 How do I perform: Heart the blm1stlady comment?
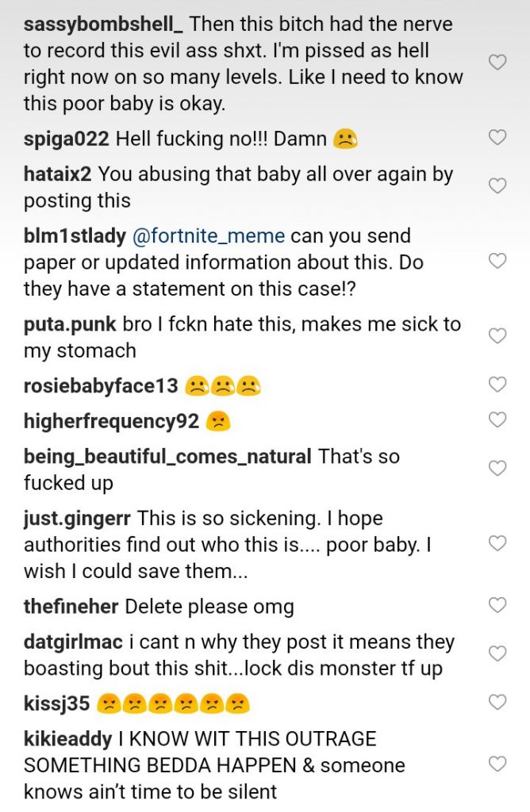497,261
